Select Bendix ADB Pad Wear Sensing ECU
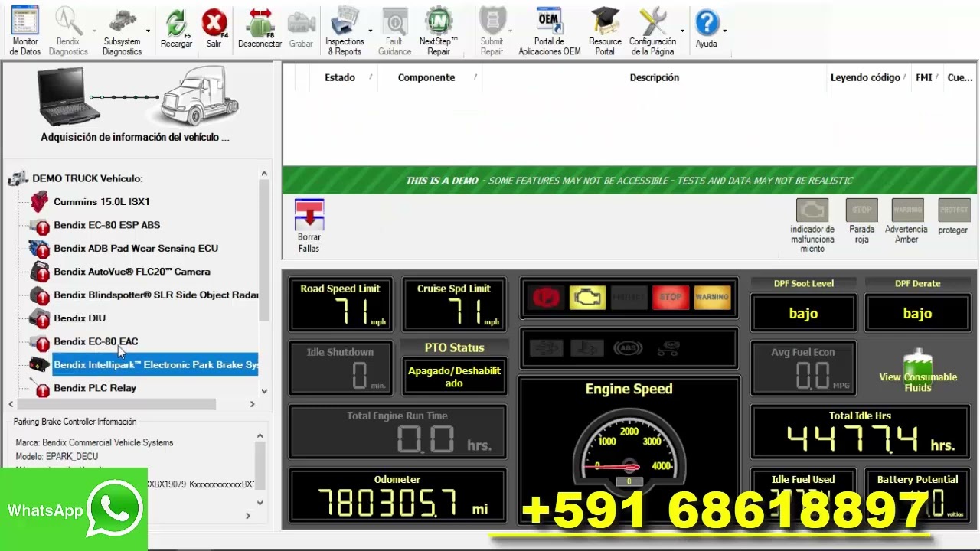Image resolution: width=980 pixels, height=551 pixels. [136, 249]
